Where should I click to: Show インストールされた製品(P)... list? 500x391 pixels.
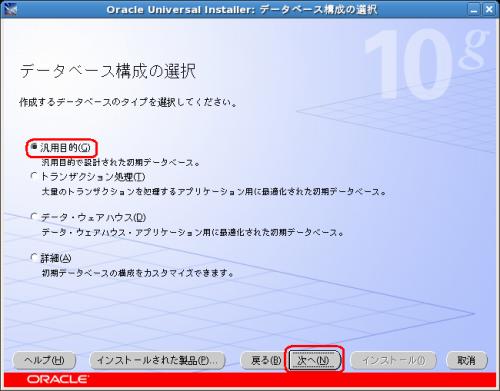coord(157,360)
